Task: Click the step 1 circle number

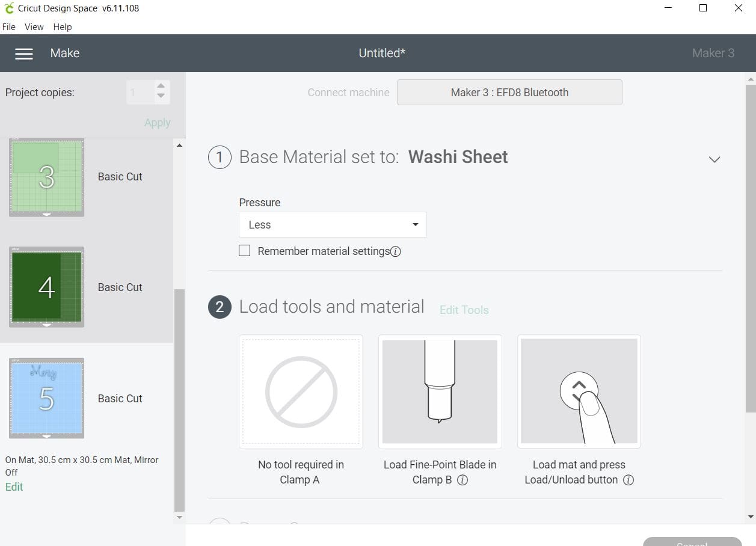Action: point(220,158)
